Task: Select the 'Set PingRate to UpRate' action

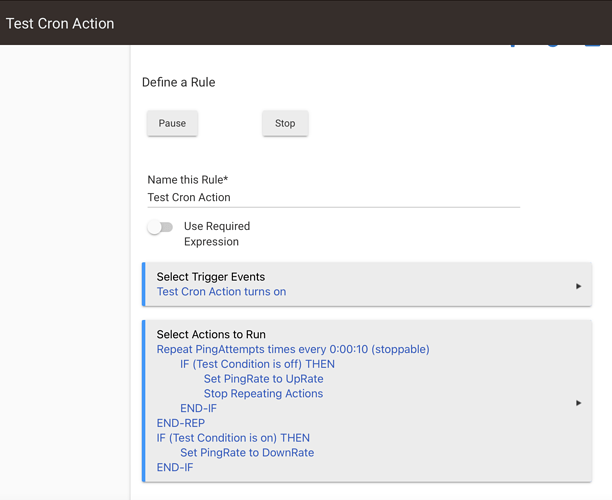Action: tap(263, 379)
